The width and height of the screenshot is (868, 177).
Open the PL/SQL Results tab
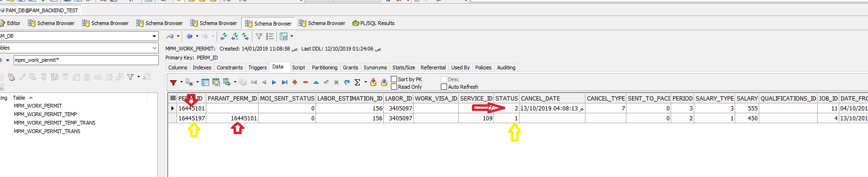pos(373,23)
